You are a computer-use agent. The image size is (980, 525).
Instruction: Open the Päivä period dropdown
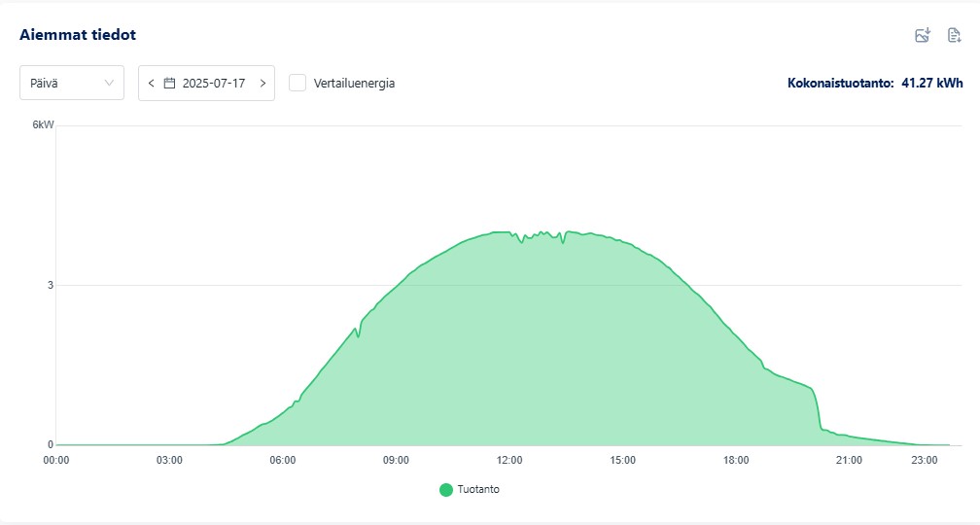tap(71, 84)
